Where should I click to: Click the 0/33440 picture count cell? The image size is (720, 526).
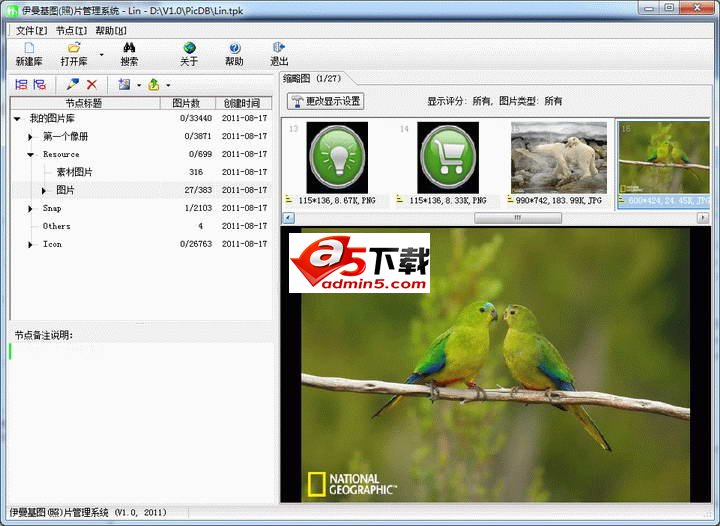tap(196, 118)
